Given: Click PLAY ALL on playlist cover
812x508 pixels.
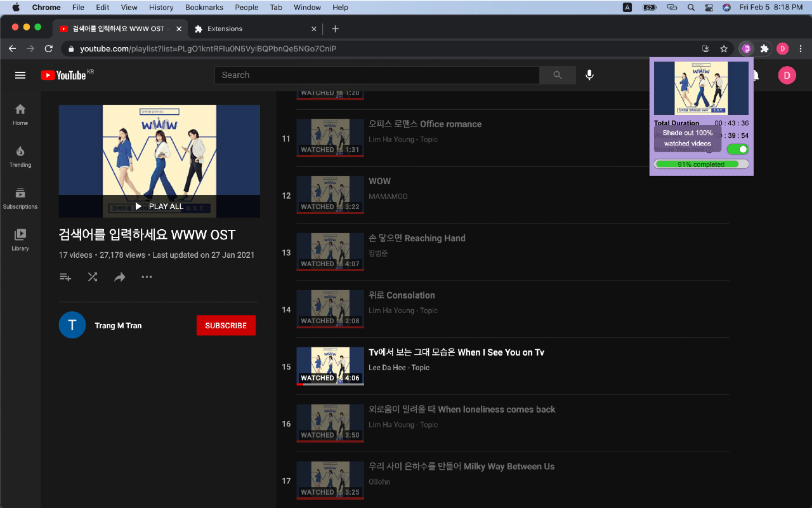Looking at the screenshot, I should coord(159,206).
